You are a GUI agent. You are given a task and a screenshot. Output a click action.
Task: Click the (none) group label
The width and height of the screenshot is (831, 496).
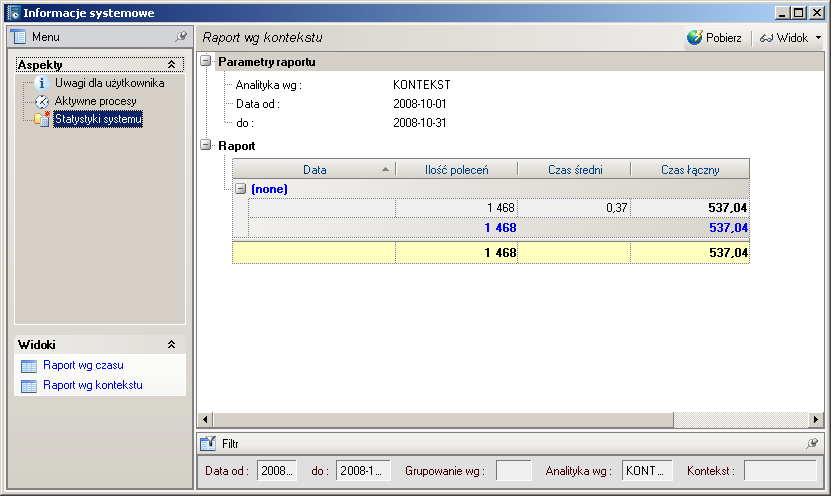click(269, 189)
